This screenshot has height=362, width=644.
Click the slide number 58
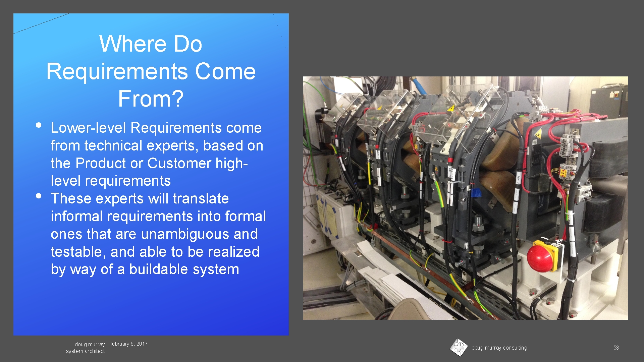coord(616,348)
